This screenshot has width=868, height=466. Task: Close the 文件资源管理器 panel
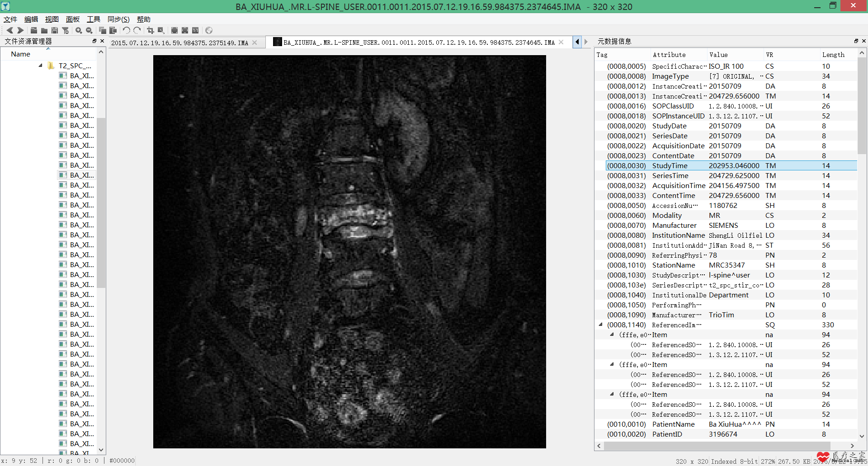(102, 41)
